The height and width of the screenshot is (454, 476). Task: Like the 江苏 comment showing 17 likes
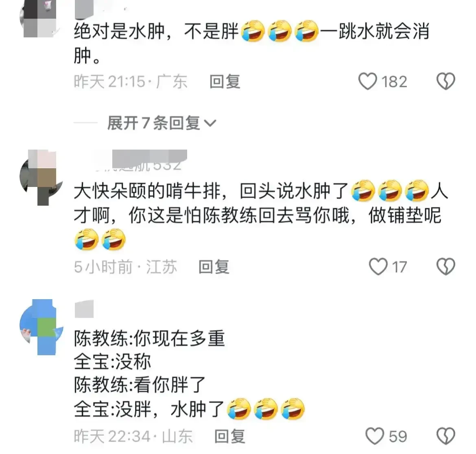click(378, 267)
